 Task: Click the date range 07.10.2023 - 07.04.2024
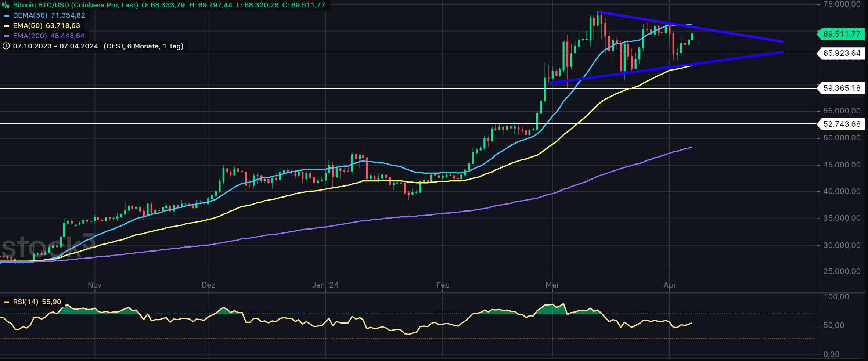point(55,46)
